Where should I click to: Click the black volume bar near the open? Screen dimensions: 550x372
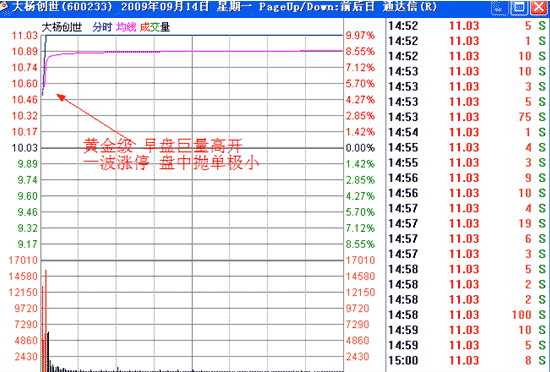48,351
